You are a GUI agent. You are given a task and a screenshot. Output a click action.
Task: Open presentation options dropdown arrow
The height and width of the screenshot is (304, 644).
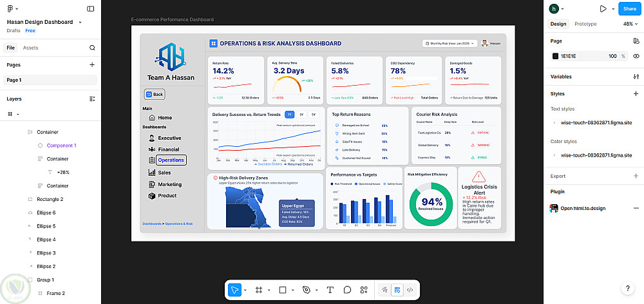(x=613, y=8)
